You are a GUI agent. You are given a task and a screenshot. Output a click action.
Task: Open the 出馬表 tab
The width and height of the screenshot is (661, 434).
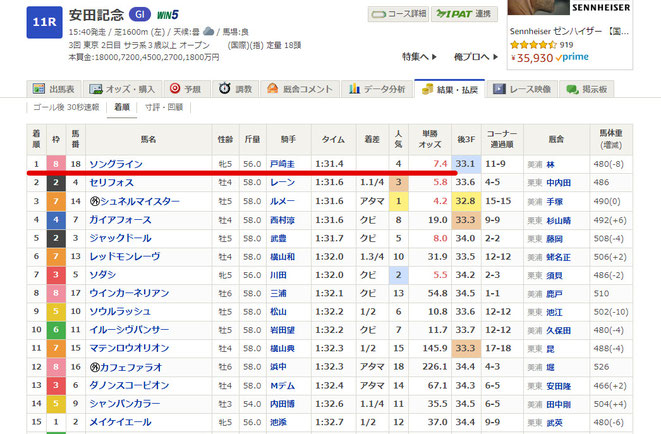54,89
